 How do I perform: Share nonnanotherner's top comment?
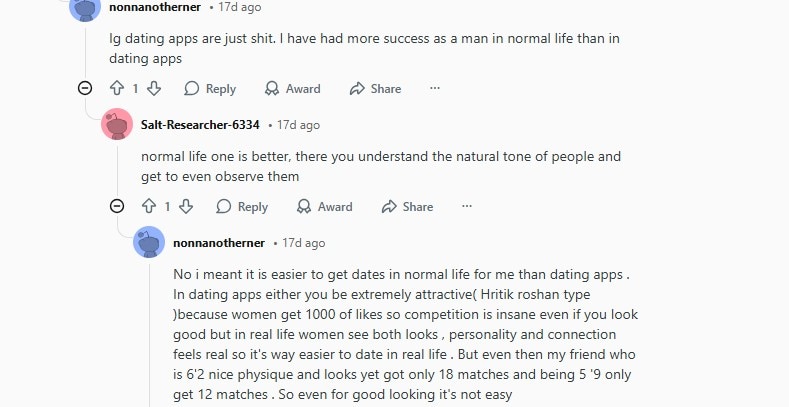pos(375,89)
